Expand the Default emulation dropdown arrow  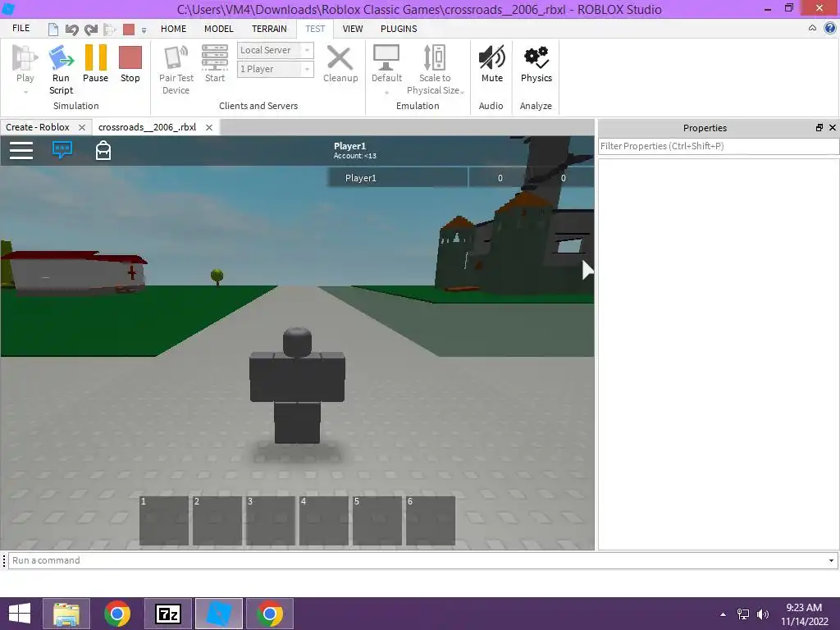(386, 92)
